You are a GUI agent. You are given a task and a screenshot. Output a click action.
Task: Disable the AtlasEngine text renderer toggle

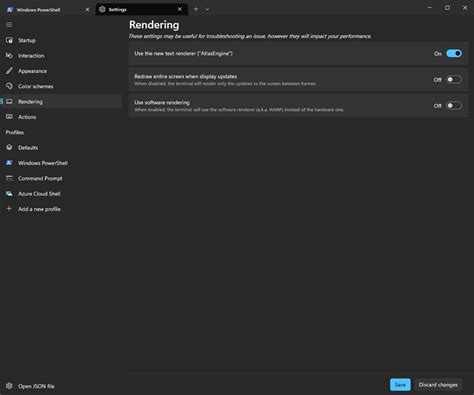coord(454,53)
